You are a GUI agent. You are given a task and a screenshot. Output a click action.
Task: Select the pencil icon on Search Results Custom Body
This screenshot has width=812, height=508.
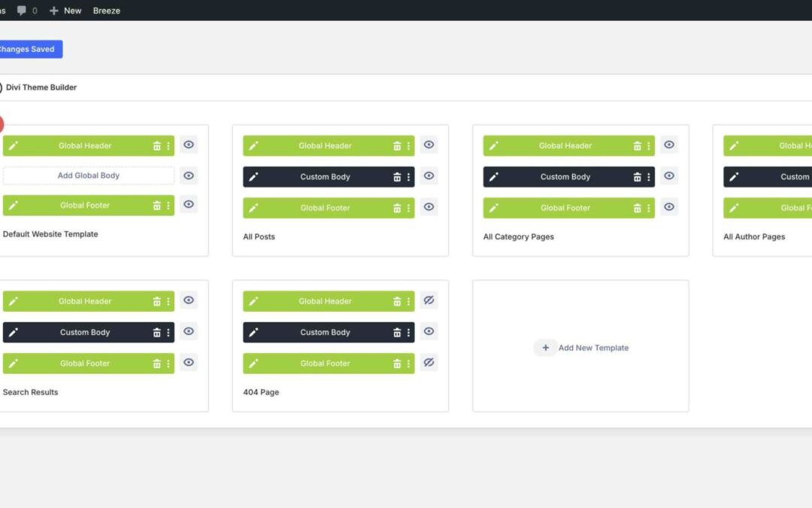pos(13,332)
